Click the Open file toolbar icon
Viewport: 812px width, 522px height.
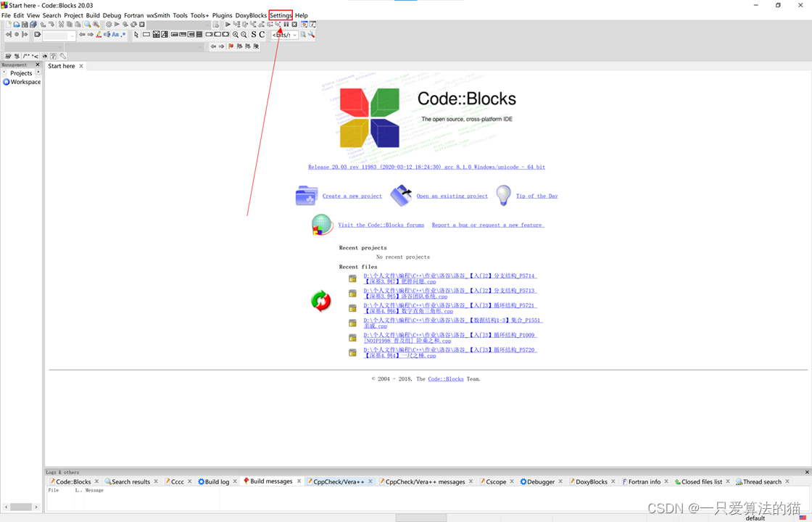point(17,25)
